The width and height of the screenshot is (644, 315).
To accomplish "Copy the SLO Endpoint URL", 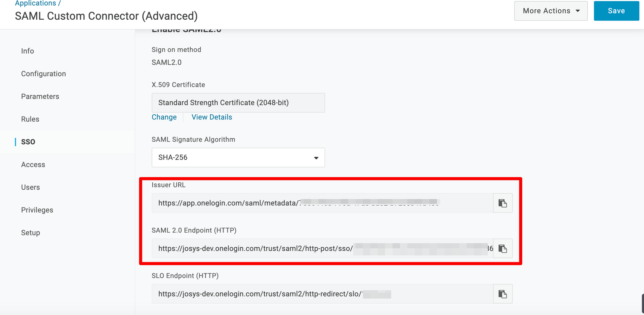I will (502, 294).
